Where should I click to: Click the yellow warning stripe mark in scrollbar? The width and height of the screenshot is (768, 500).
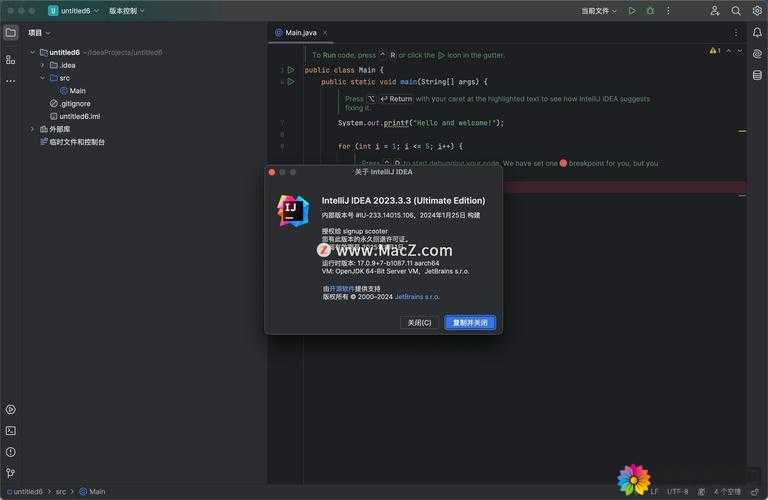click(x=742, y=131)
